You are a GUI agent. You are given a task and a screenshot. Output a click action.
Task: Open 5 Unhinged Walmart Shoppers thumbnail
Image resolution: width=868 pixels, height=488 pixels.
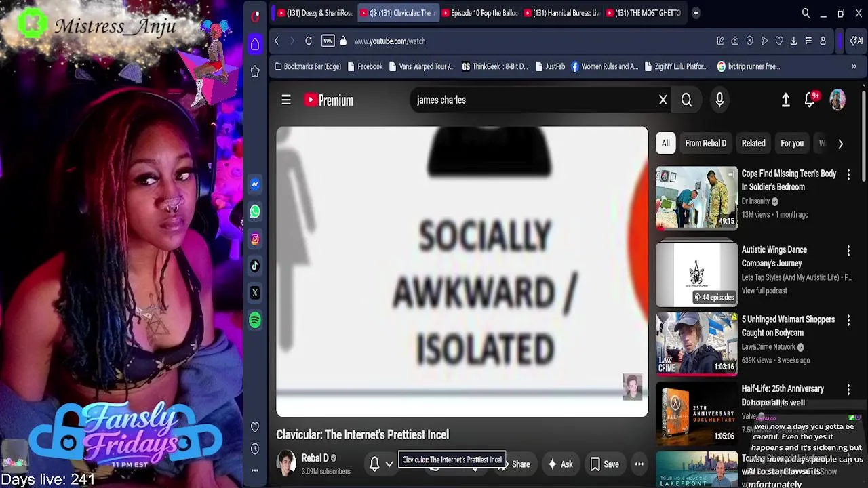coord(696,344)
